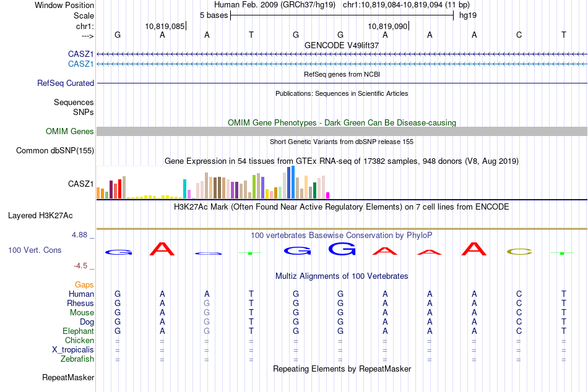Click the Human Feb. 2009 (GRCh37/hg19) title
Image resolution: width=588 pixels, height=392 pixels.
(275, 5)
